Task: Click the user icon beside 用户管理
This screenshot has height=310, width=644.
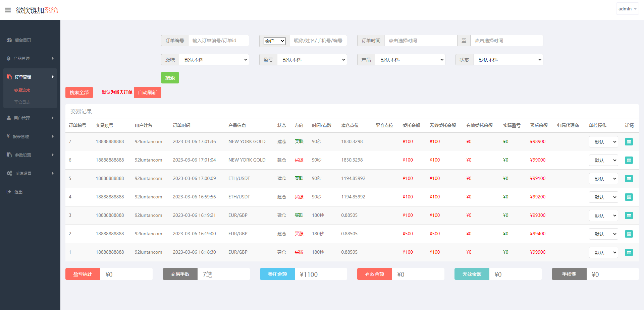Action: pyautogui.click(x=9, y=118)
